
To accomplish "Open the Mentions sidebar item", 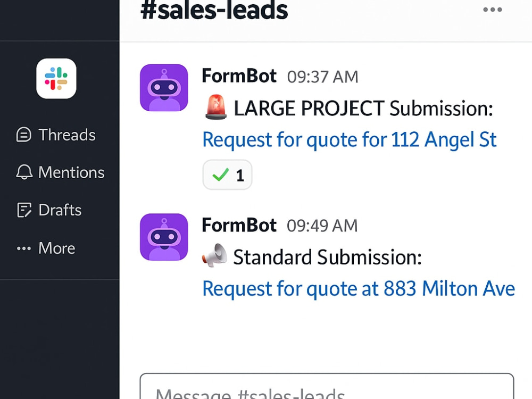I will (61, 172).
